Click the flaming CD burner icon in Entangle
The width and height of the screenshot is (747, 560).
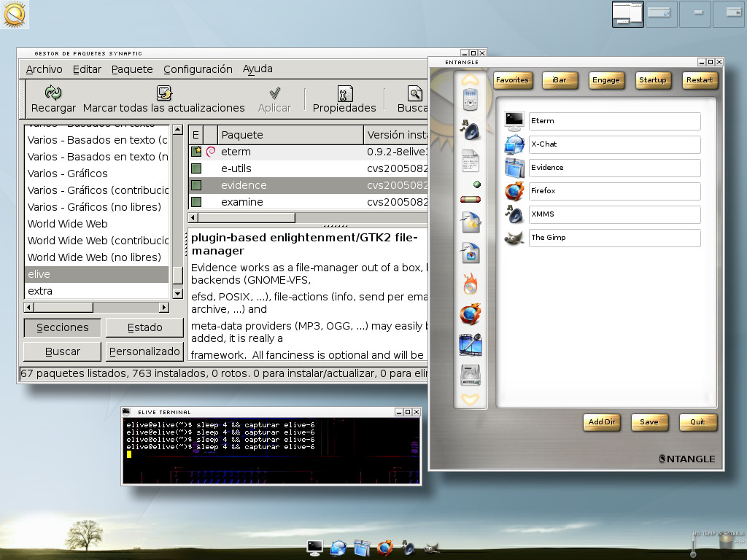(x=471, y=284)
